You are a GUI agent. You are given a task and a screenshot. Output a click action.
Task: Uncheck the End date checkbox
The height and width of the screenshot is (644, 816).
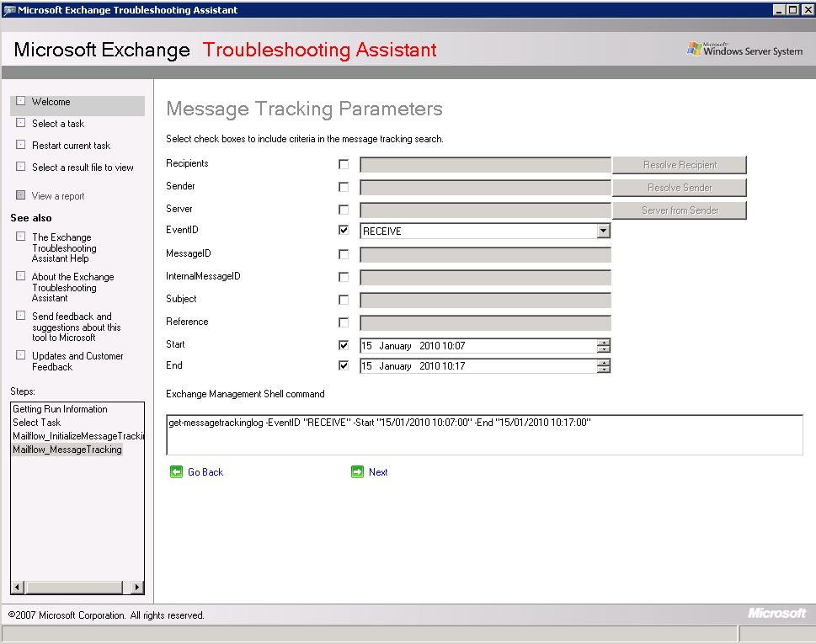coord(344,365)
